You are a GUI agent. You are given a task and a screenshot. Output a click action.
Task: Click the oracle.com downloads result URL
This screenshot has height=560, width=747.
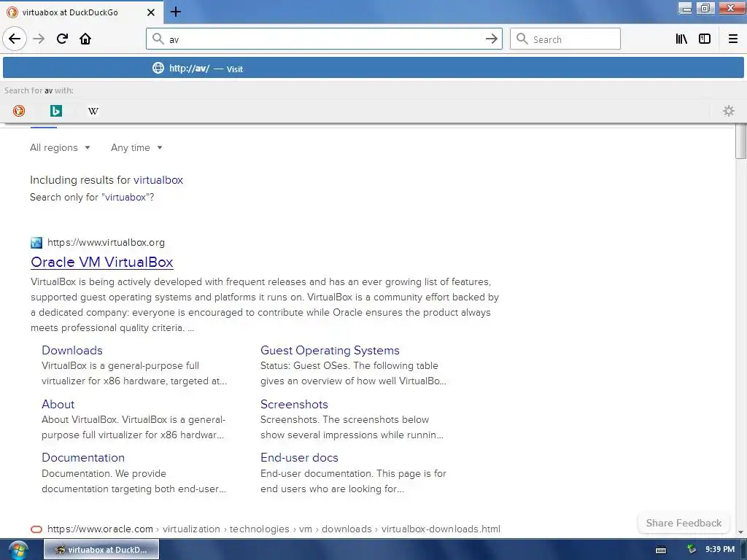point(274,529)
